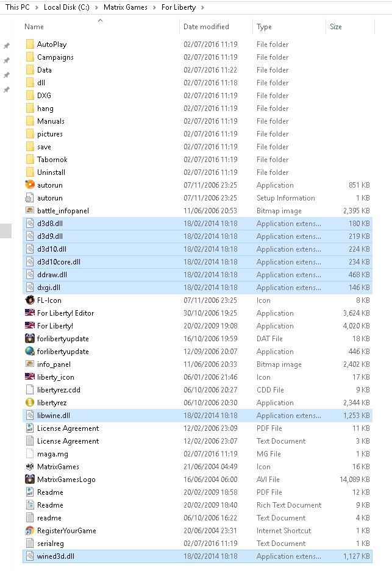Select the libwine.dll file name

point(54,415)
